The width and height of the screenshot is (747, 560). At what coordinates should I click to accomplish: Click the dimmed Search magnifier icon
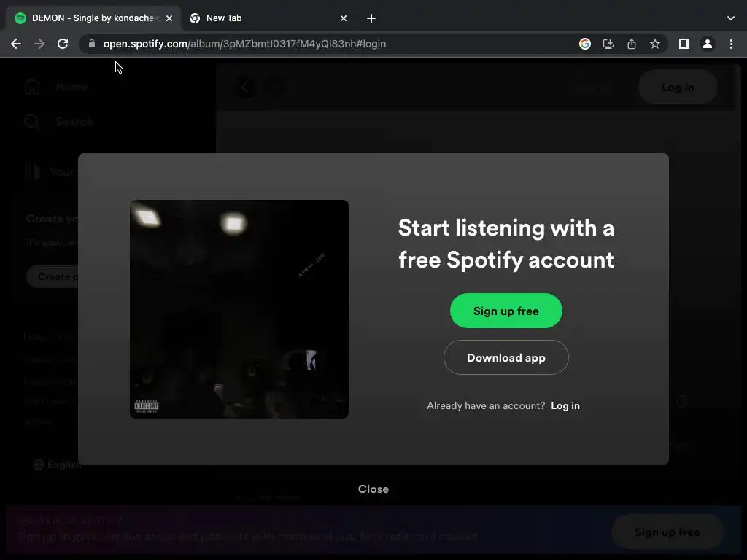pos(32,122)
